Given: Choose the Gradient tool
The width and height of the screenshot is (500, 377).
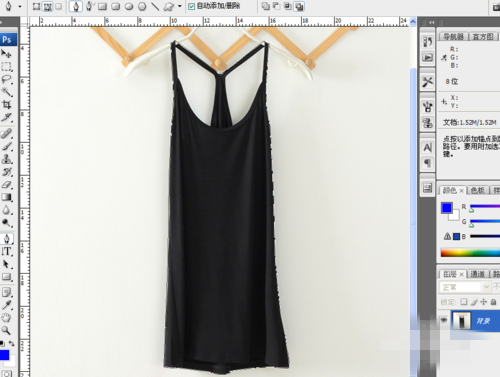Looking at the screenshot, I should (x=6, y=197).
